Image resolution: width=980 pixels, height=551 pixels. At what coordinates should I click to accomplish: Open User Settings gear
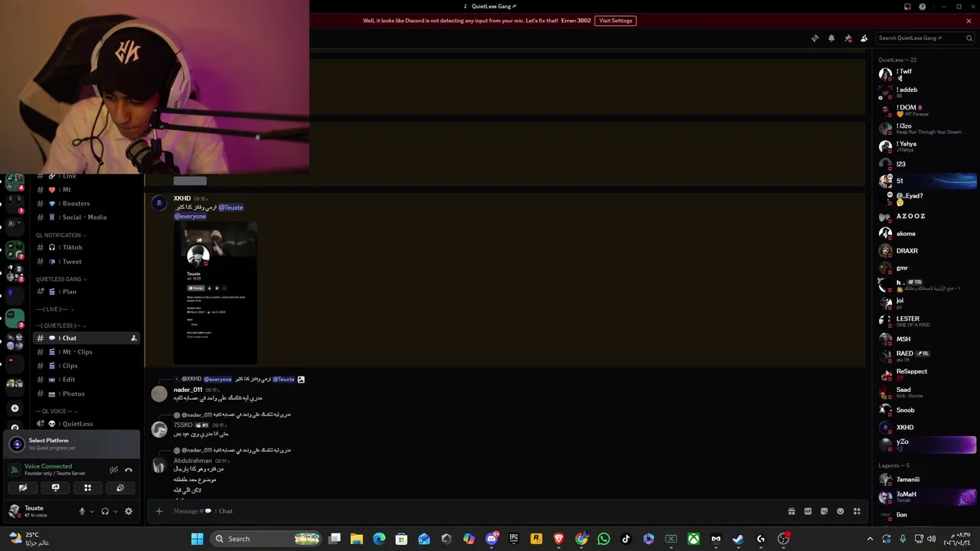129,511
